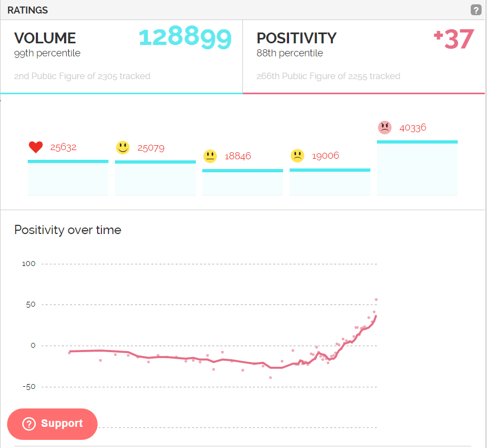Viewport: 487px width, 448px height.
Task: Click the 18846 neutral rating count
Action: [x=238, y=156]
